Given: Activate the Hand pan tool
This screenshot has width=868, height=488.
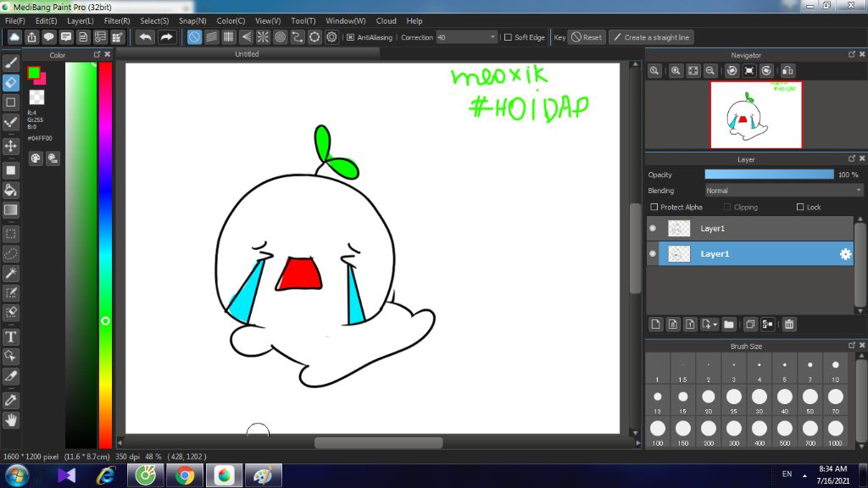Looking at the screenshot, I should [x=11, y=419].
